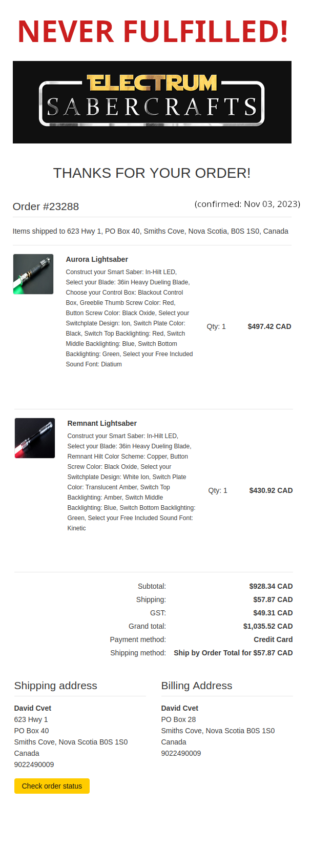Open the Remnant Lightsaber product thumbnail
This screenshot has height=868, width=312.
coord(35,438)
